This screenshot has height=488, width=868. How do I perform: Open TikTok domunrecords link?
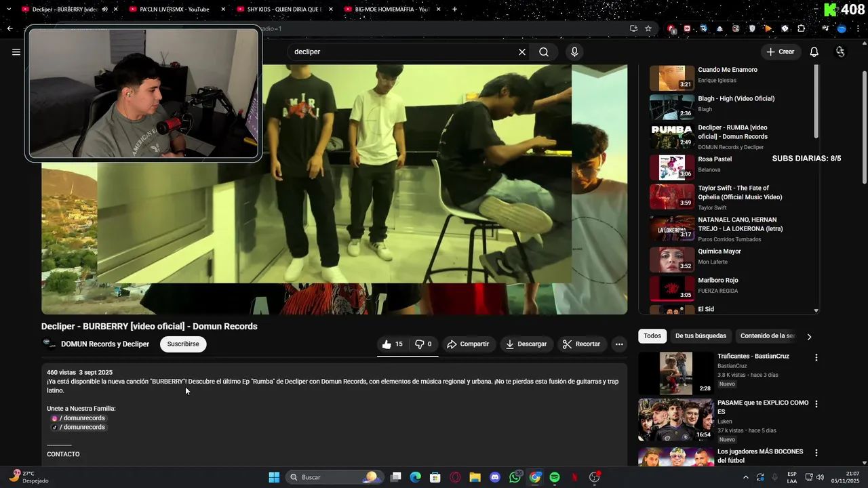(79, 428)
